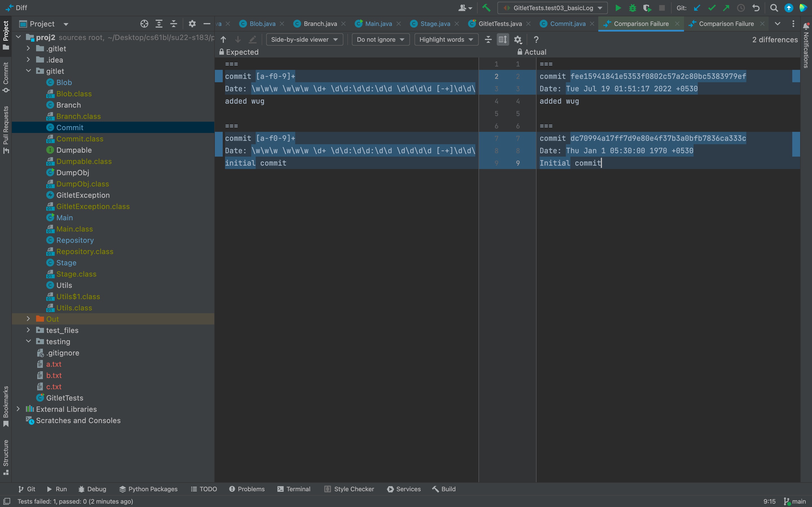Open the Problems tool window

(247, 489)
